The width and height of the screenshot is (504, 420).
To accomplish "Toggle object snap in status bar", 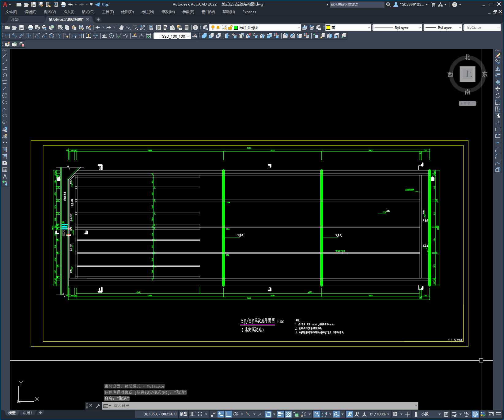I will (x=268, y=414).
